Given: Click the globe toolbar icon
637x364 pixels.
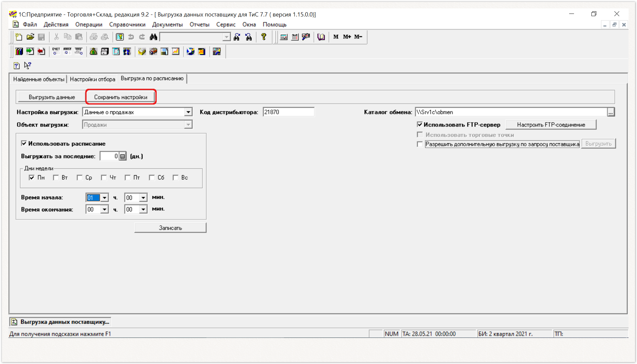Looking at the screenshot, I should point(191,51).
